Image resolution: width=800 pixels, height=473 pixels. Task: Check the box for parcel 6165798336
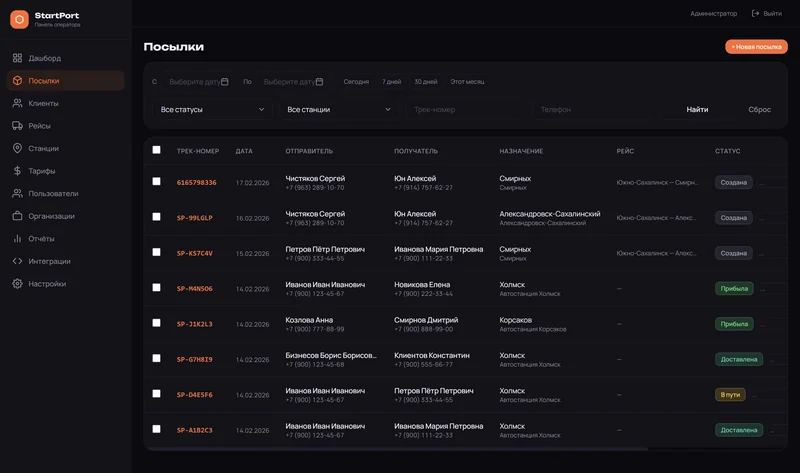pos(156,182)
